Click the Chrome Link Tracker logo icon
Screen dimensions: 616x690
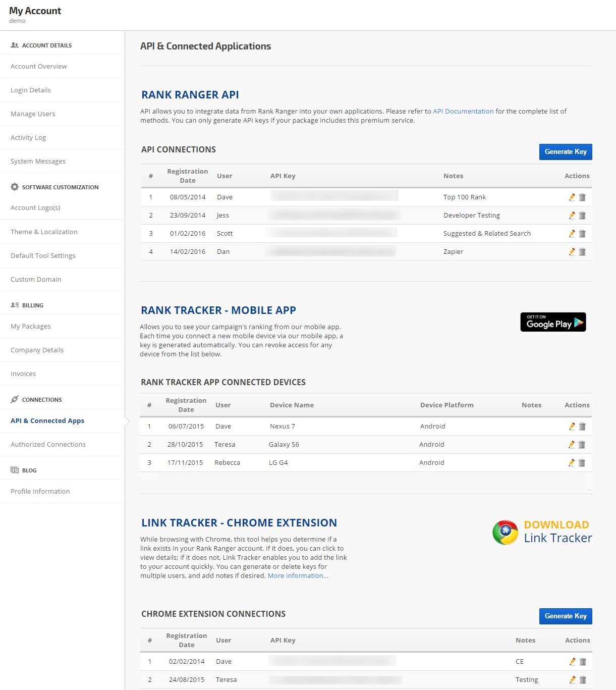(506, 533)
